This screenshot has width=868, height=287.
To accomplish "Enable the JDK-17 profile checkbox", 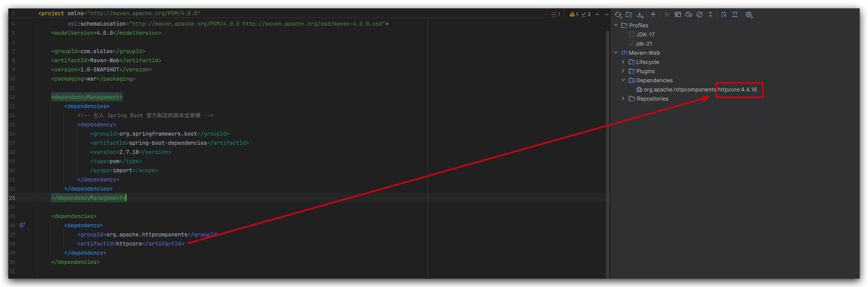I will [x=632, y=34].
